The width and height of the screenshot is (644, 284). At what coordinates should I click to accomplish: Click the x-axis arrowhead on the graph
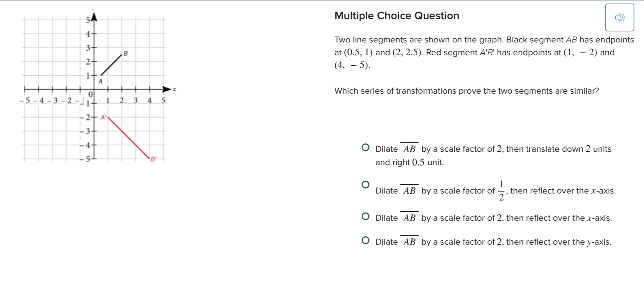click(167, 89)
